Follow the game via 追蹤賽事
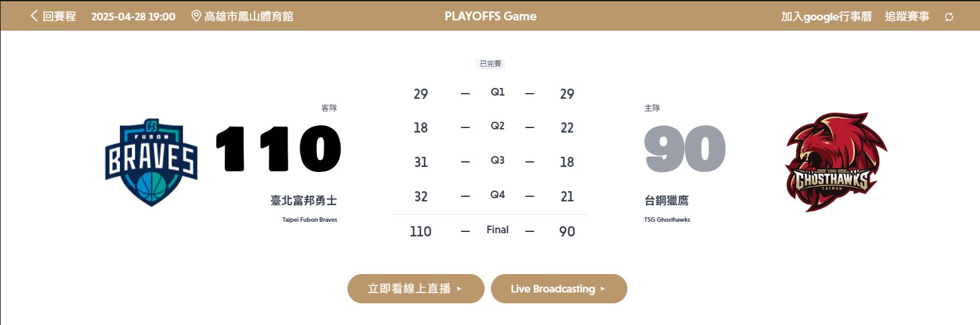980x325 pixels. (907, 17)
